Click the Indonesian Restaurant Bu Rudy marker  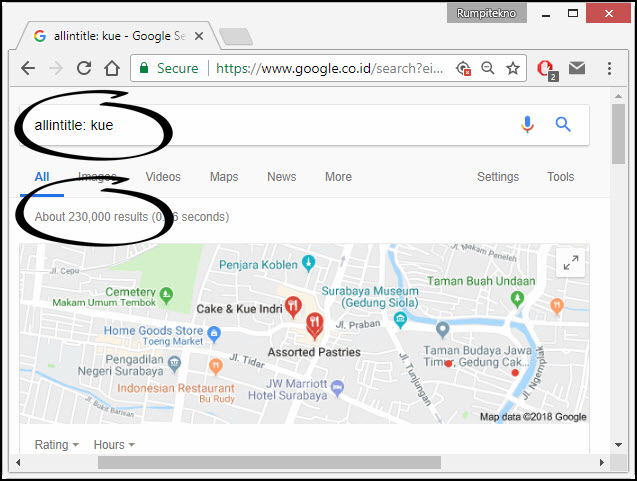click(x=216, y=366)
